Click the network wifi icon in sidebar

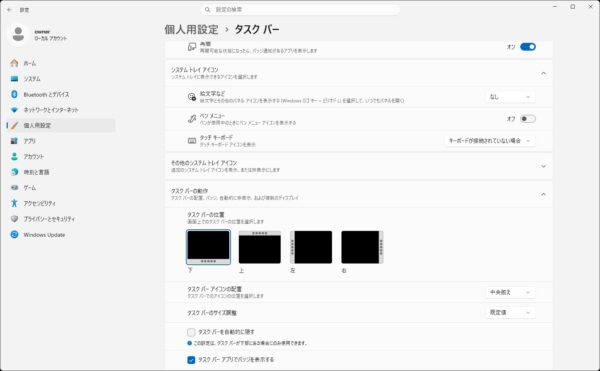[x=14, y=110]
